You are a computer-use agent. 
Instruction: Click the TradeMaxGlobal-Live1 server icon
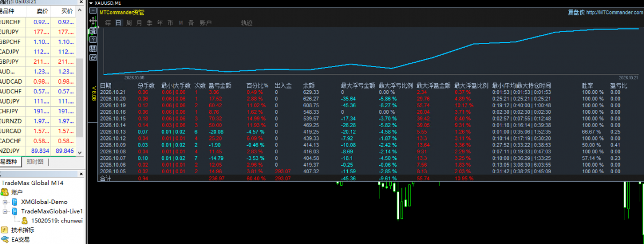(14, 211)
